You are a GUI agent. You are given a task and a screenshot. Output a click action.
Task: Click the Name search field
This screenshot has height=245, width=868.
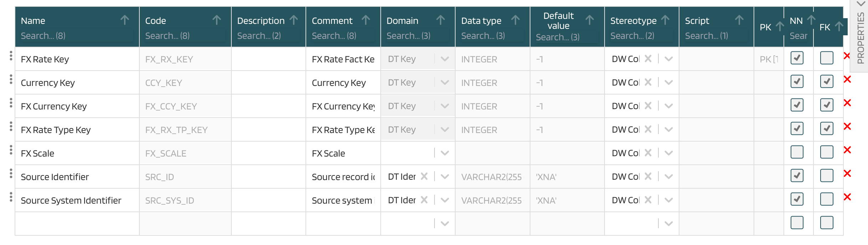[77, 36]
